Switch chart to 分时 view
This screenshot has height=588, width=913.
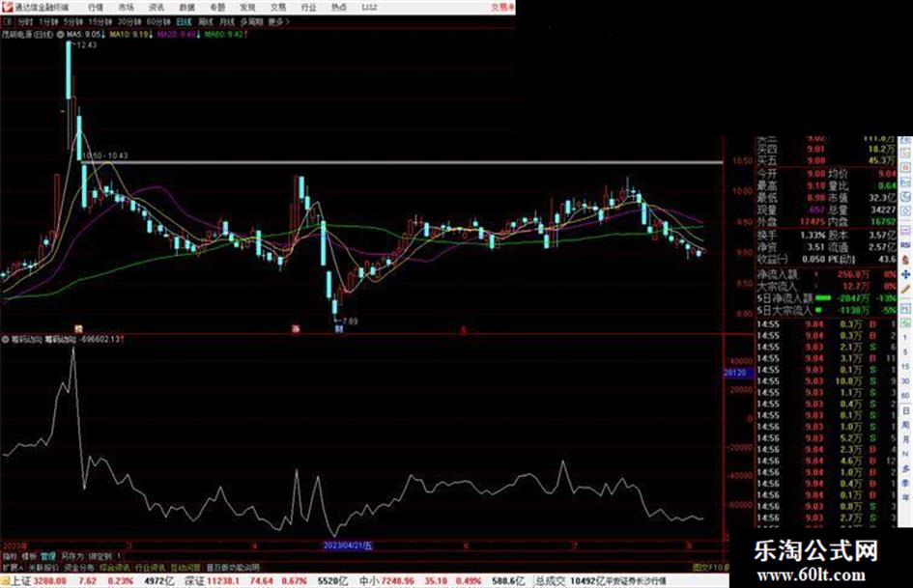click(25, 21)
